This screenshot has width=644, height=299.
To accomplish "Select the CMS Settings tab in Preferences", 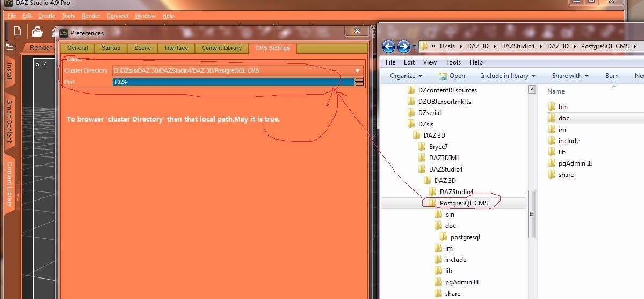I will tap(273, 48).
